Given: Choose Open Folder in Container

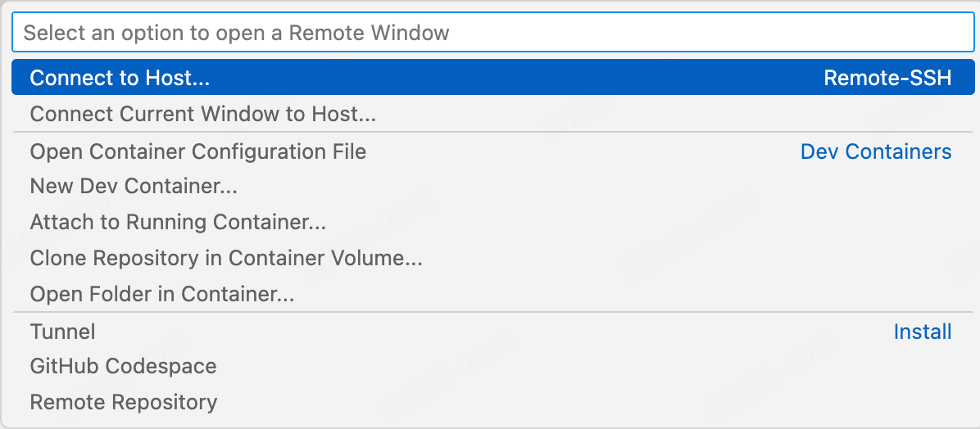Looking at the screenshot, I should (162, 294).
